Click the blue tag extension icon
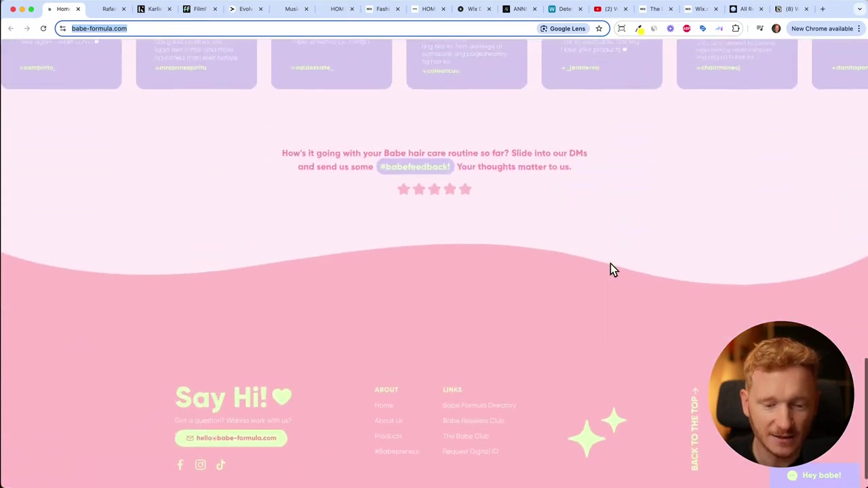 pyautogui.click(x=703, y=28)
